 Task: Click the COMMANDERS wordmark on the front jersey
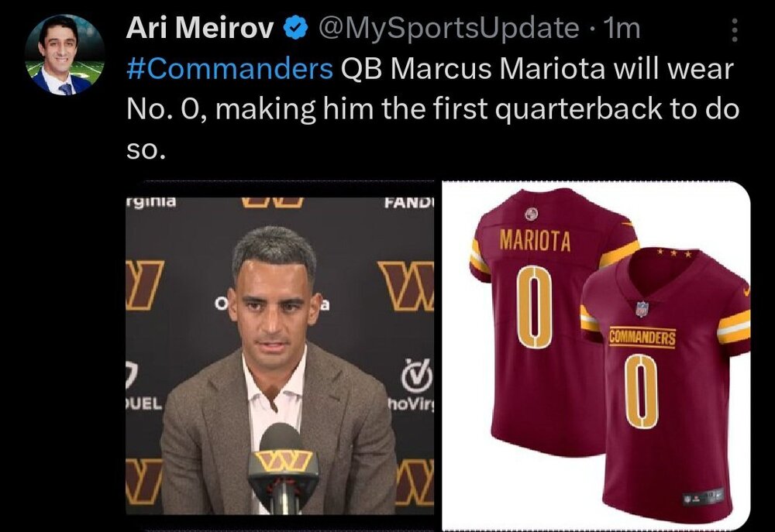coord(642,338)
